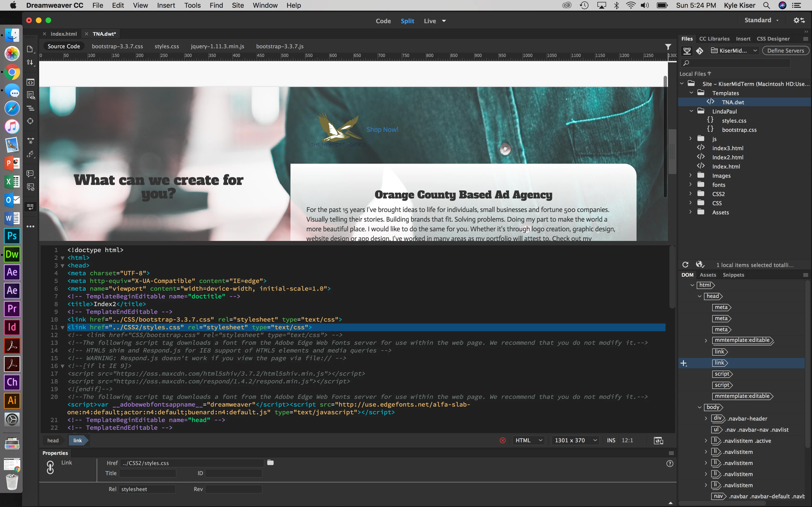The width and height of the screenshot is (812, 507).
Task: Open the real-time preview icon in status bar
Action: [658, 440]
